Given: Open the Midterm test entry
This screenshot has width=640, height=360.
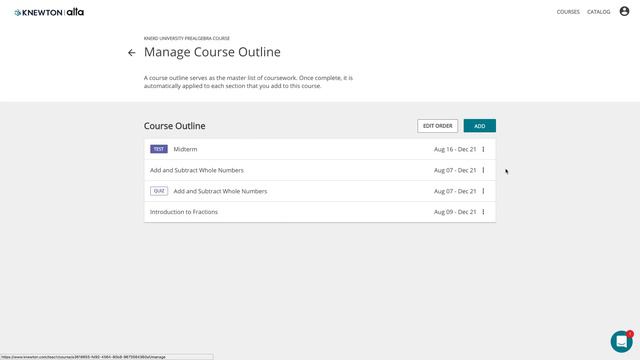Looking at the screenshot, I should (x=185, y=149).
